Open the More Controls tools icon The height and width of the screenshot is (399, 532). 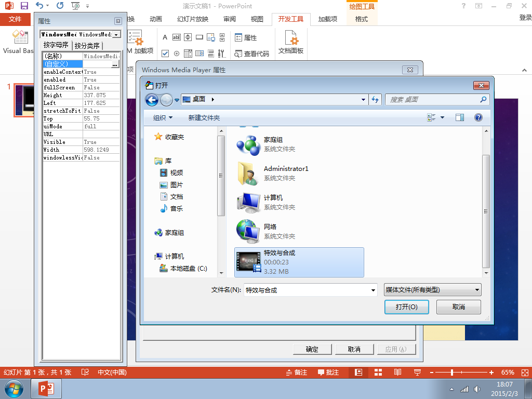221,54
